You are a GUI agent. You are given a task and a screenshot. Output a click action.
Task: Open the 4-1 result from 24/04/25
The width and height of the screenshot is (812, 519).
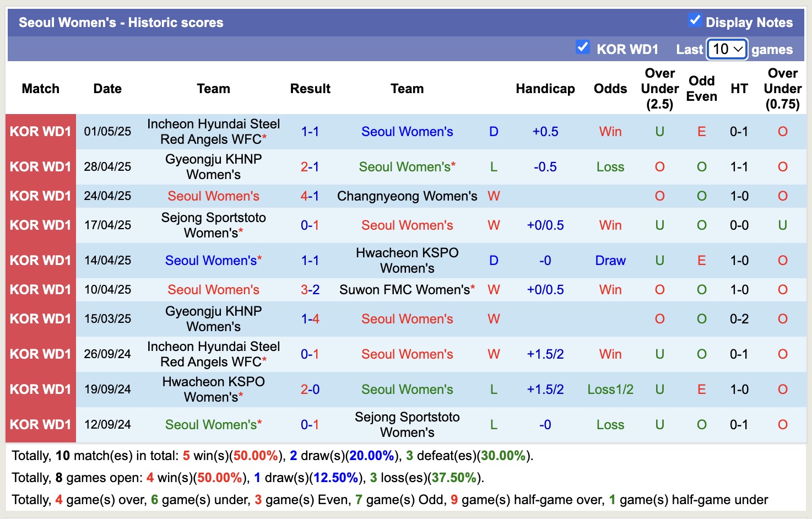point(310,196)
